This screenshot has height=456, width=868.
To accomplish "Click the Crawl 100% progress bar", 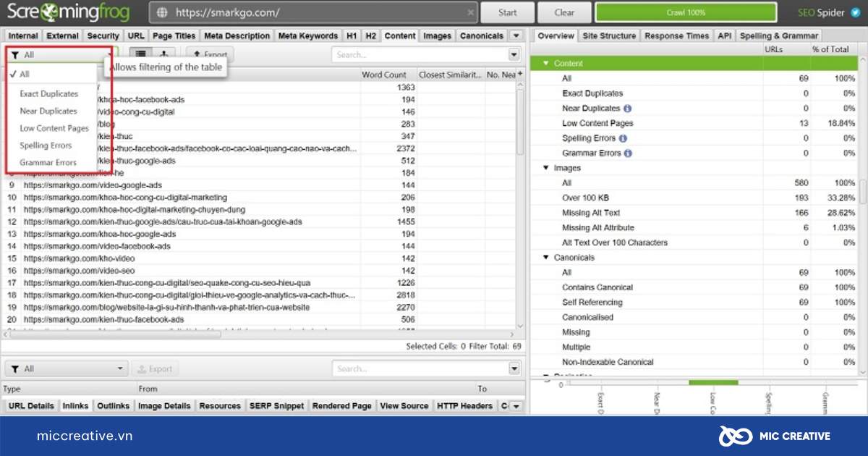I will 686,13.
